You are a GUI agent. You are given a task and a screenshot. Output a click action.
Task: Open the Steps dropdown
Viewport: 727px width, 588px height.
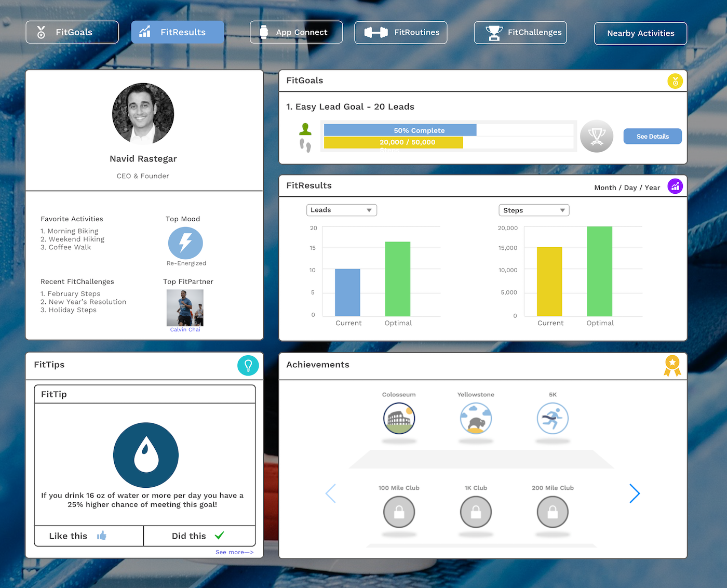click(534, 210)
